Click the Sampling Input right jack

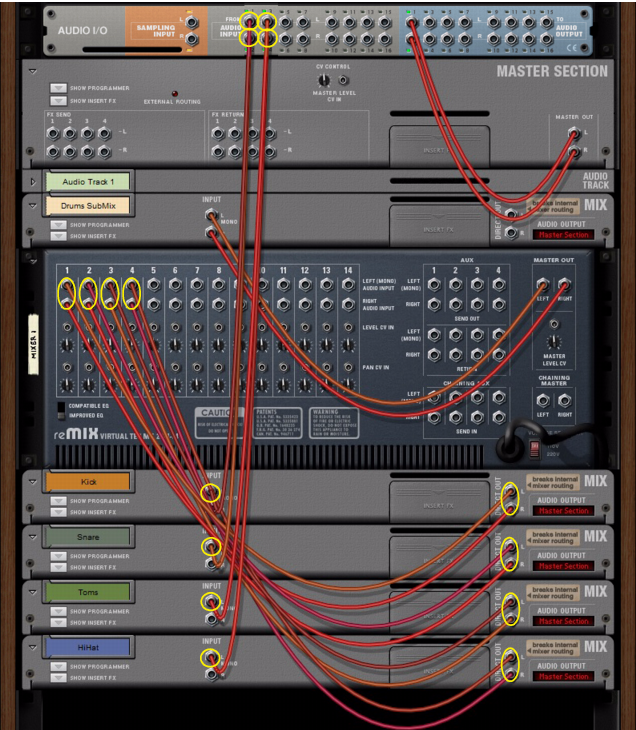pyautogui.click(x=191, y=40)
